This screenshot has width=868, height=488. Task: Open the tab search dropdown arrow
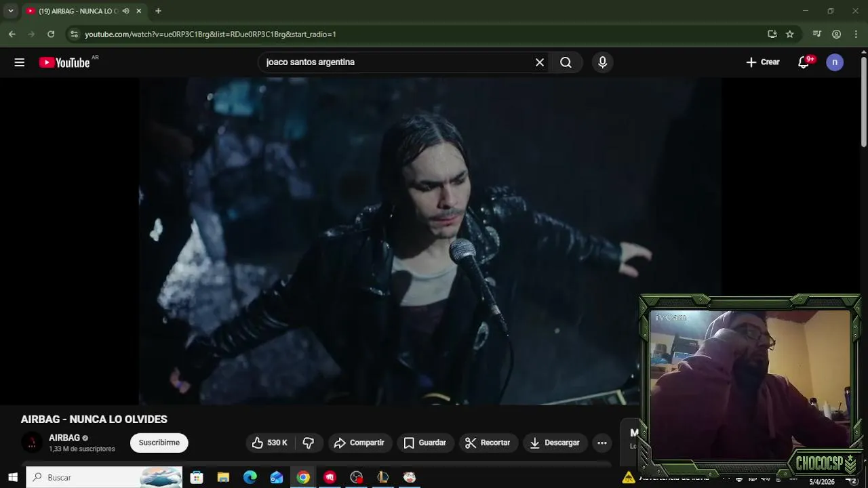coord(10,11)
